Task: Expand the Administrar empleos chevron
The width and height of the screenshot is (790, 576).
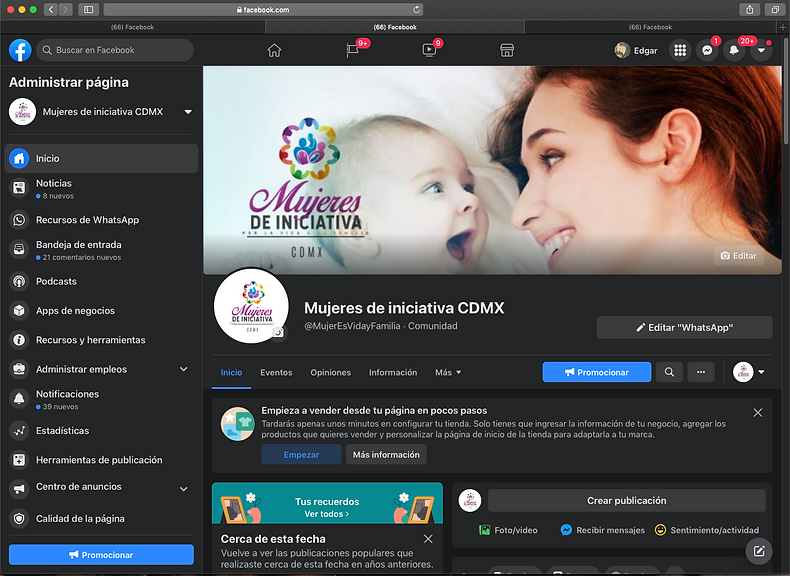Action: [x=184, y=369]
